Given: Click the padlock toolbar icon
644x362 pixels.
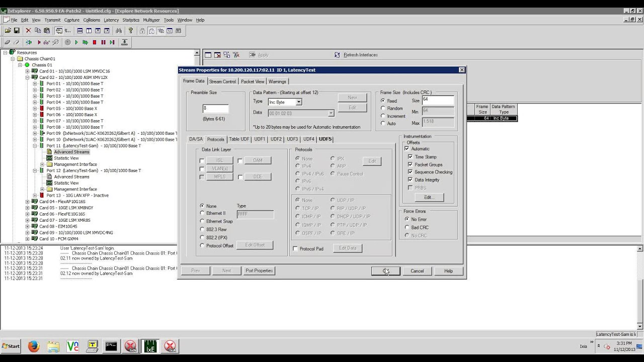Looking at the screenshot, I should tap(142, 31).
